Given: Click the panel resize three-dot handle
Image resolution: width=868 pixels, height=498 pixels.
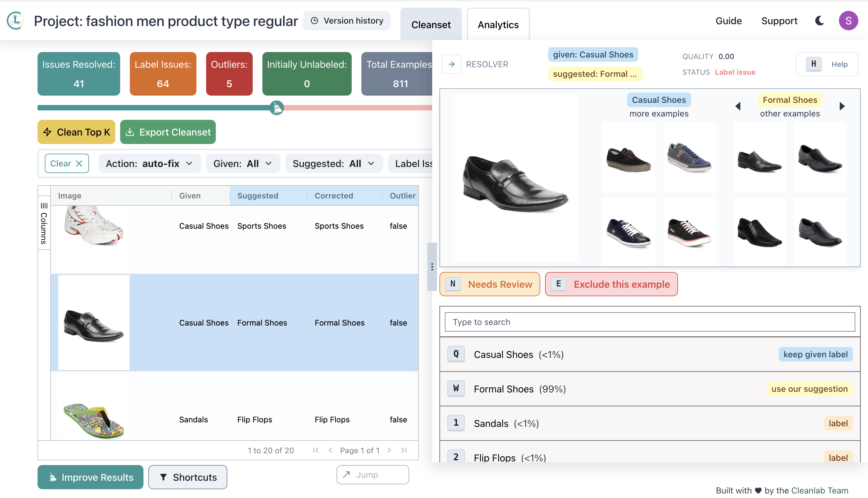Looking at the screenshot, I should coord(432,267).
